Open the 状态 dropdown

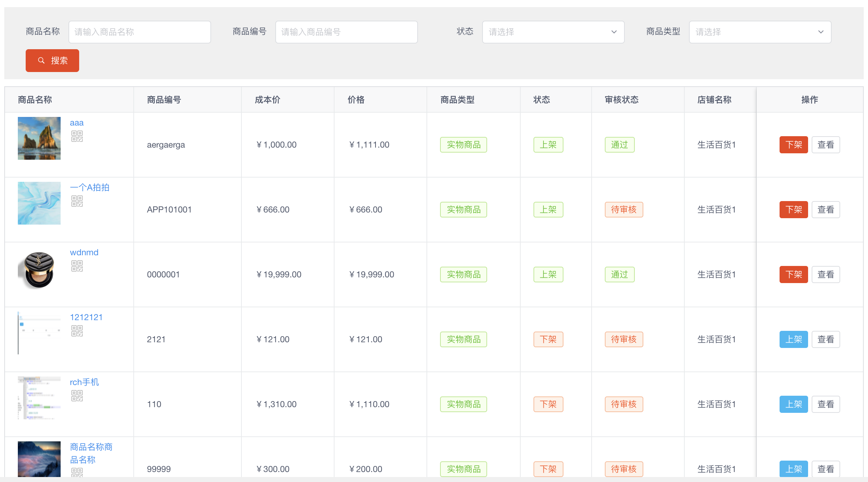tap(553, 32)
